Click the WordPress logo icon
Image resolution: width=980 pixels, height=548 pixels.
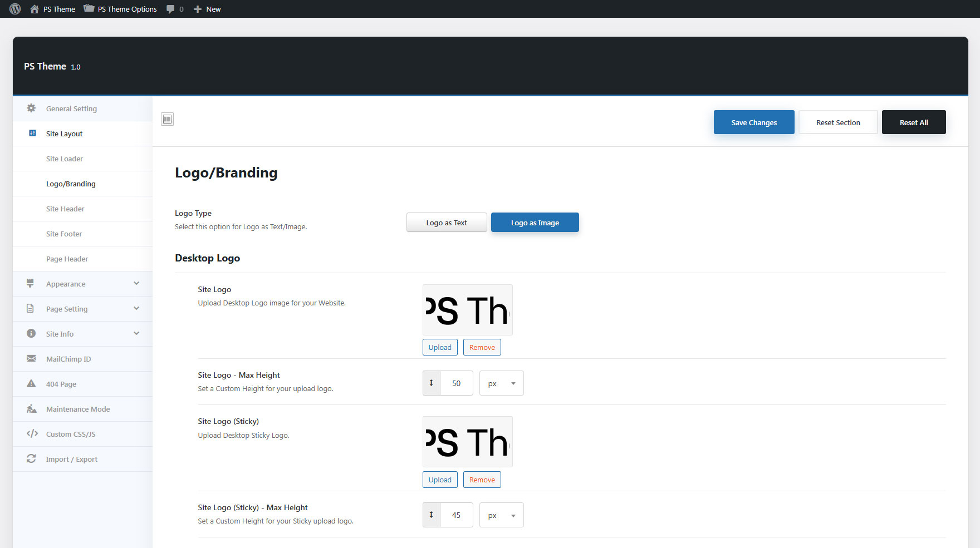pyautogui.click(x=15, y=9)
